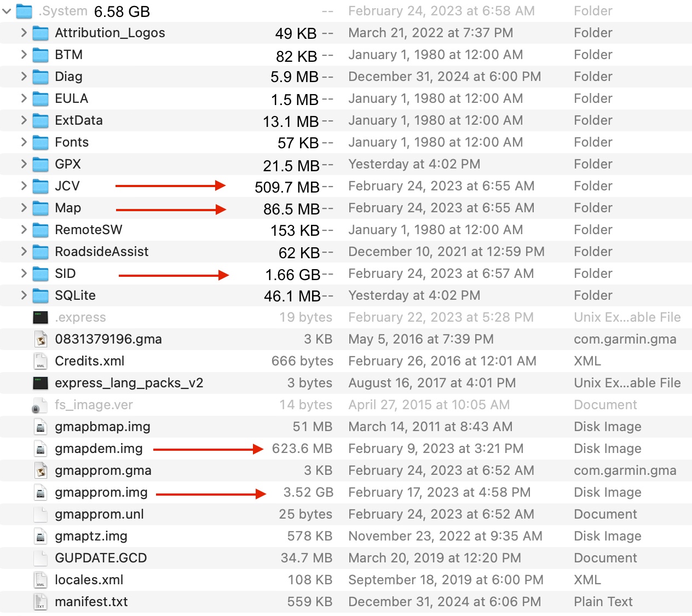
Task: Select the ExtData folder icon
Action: pyautogui.click(x=41, y=120)
